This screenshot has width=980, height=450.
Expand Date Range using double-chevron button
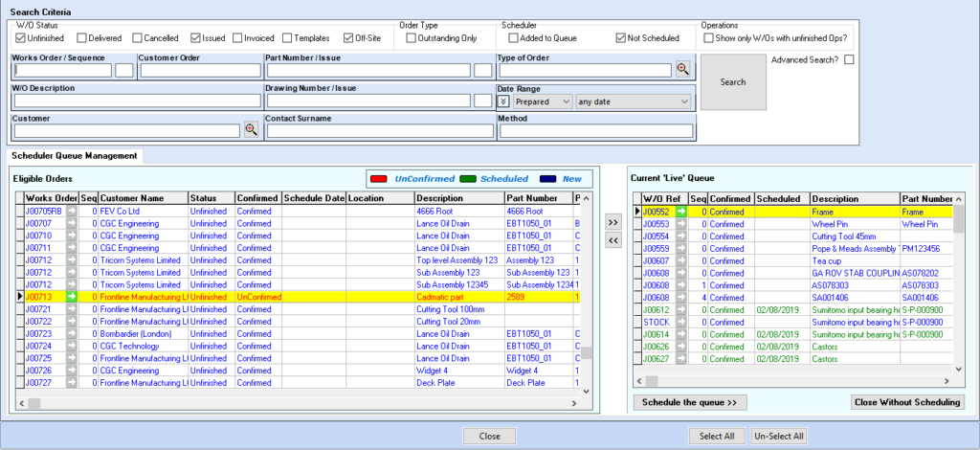(504, 101)
